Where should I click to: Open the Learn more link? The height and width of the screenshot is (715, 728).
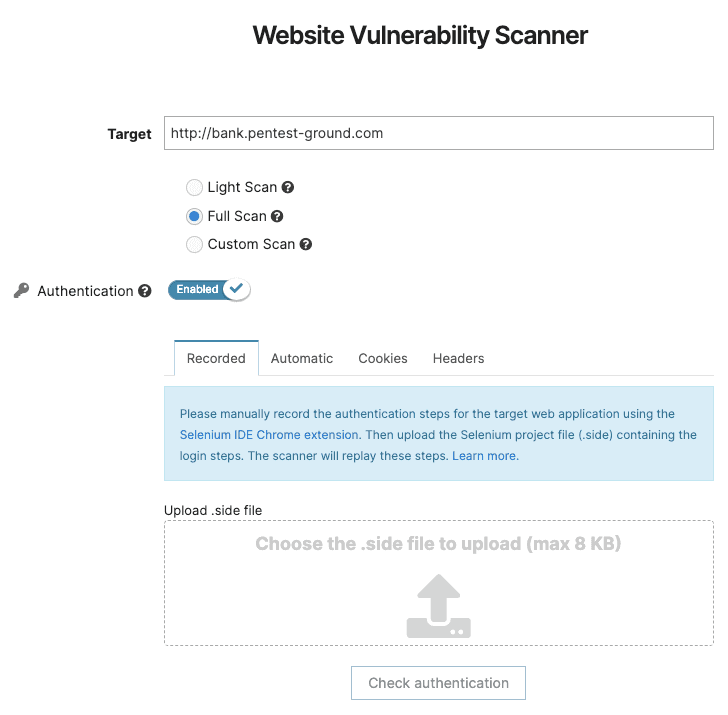(485, 456)
